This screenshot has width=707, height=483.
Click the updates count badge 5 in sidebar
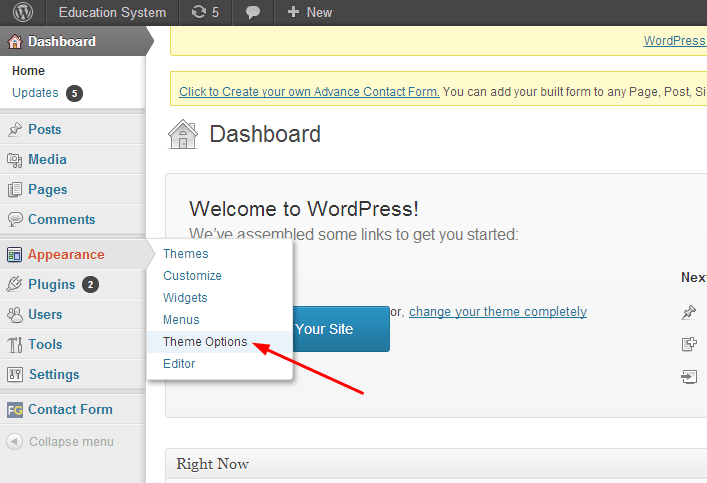[x=74, y=93]
